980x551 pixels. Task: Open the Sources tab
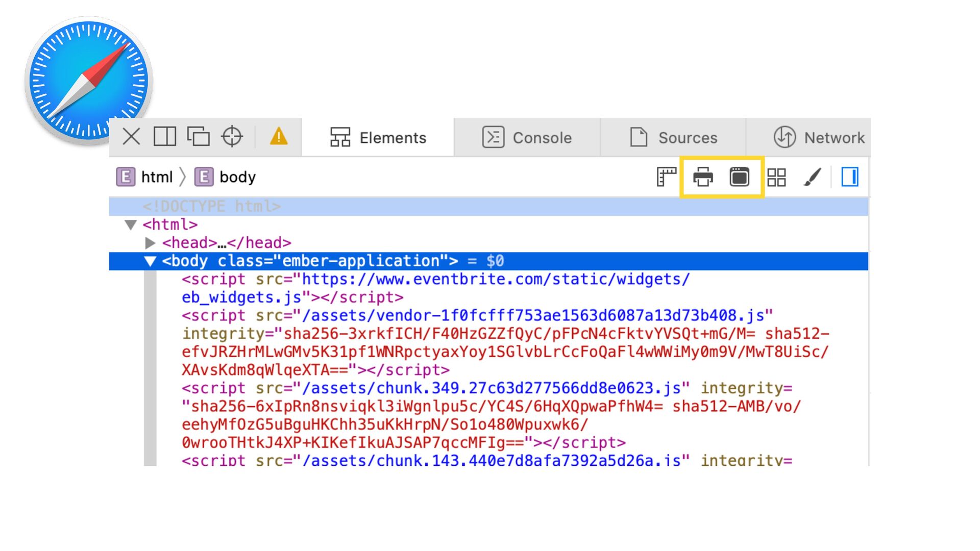click(673, 137)
